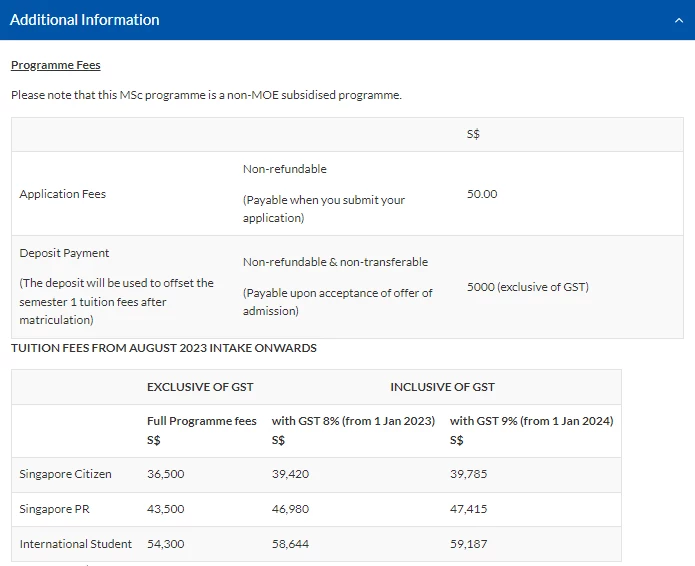This screenshot has height=566, width=695.
Task: Select the EXCLUSIVE OF GST column header
Action: (200, 387)
